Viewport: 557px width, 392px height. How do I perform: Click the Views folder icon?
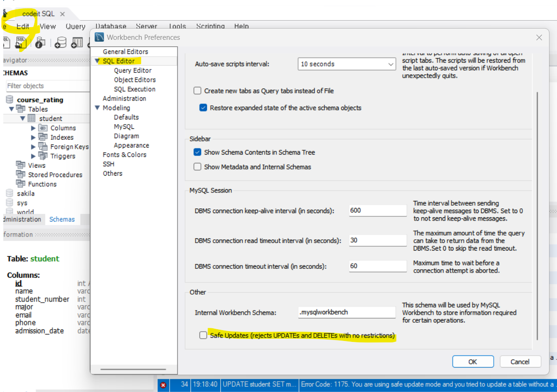click(21, 165)
